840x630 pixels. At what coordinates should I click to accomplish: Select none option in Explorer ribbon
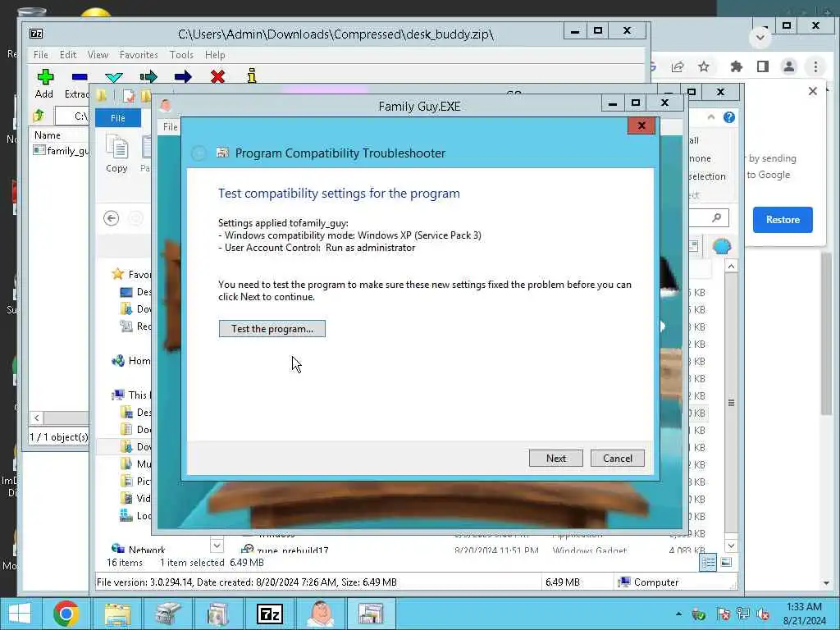[700, 158]
